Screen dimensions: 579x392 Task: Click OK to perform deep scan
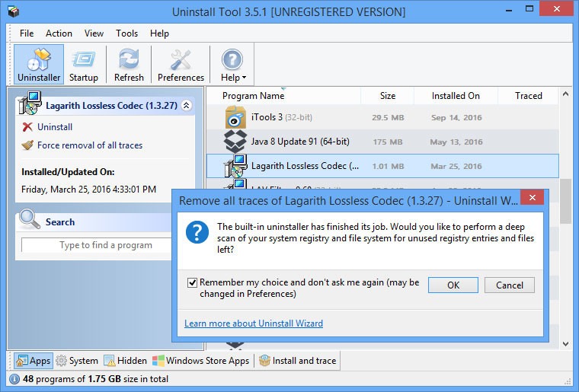pyautogui.click(x=453, y=285)
